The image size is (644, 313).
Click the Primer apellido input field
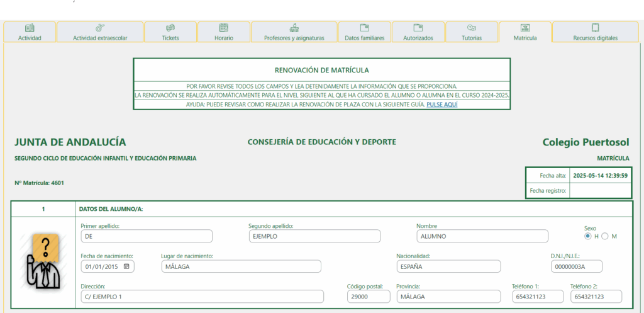[147, 236]
